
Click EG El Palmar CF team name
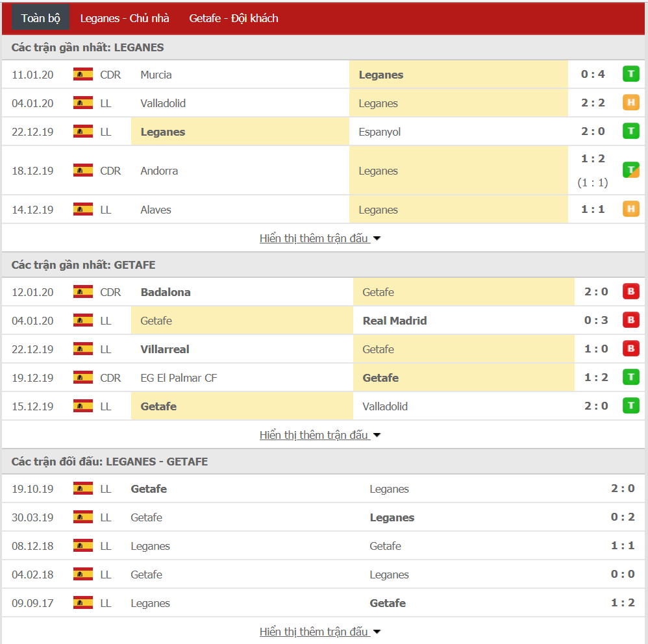(x=179, y=378)
